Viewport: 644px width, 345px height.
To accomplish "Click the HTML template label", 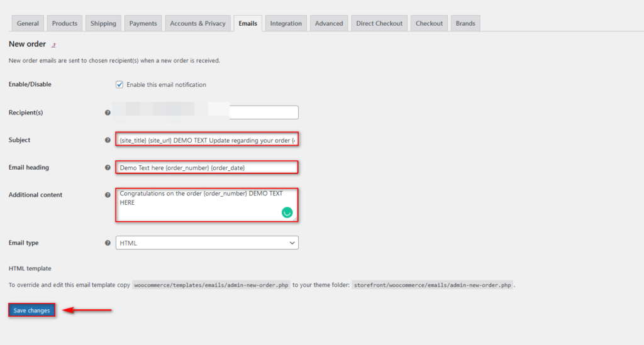I will [x=30, y=268].
